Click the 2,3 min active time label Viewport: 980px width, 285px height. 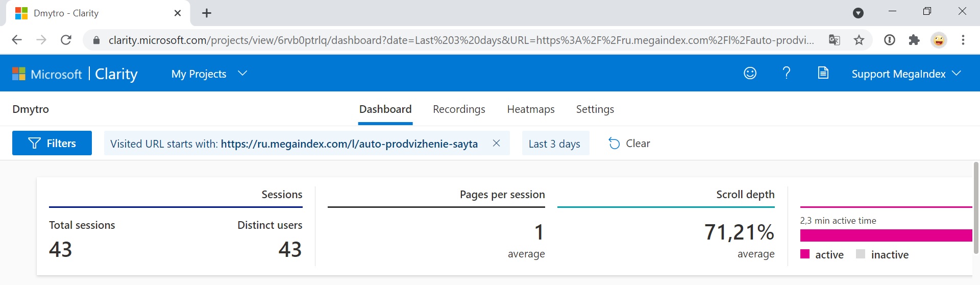click(x=838, y=221)
